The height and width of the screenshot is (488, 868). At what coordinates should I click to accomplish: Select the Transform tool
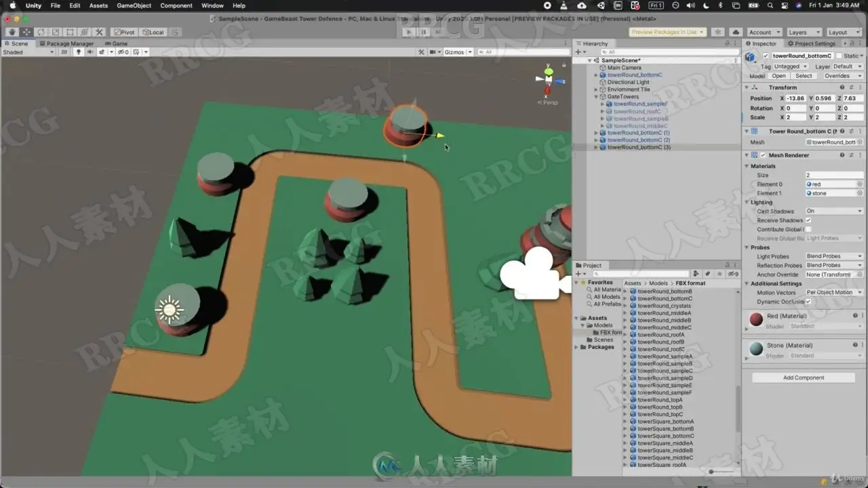[84, 32]
